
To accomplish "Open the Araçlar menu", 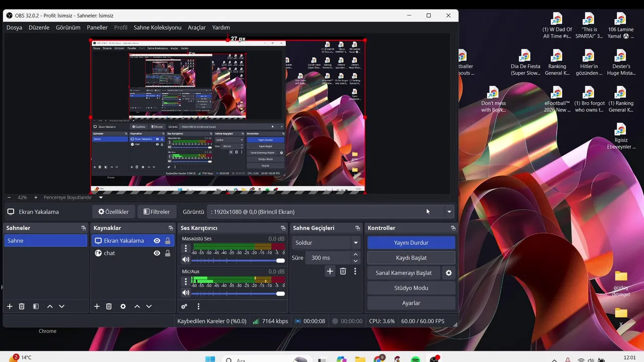I will click(x=197, y=28).
